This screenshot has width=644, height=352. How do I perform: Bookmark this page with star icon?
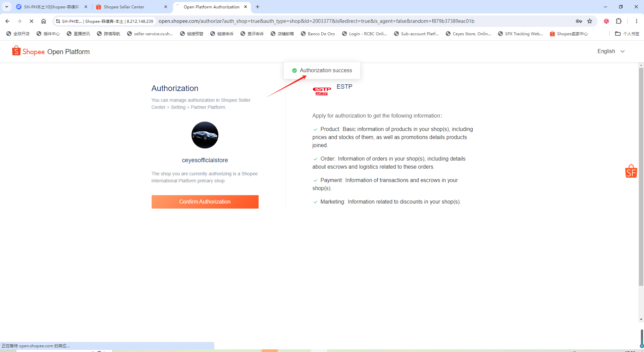pyautogui.click(x=590, y=21)
